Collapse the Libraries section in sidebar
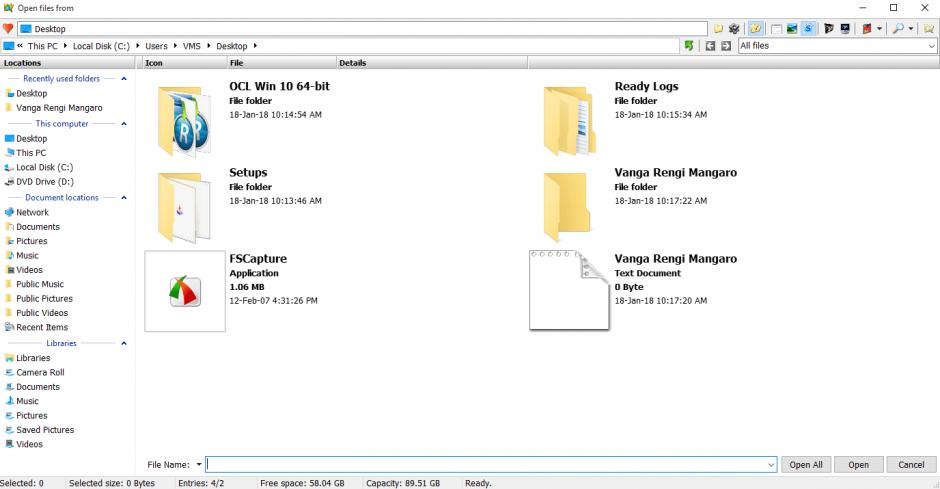 [x=124, y=343]
